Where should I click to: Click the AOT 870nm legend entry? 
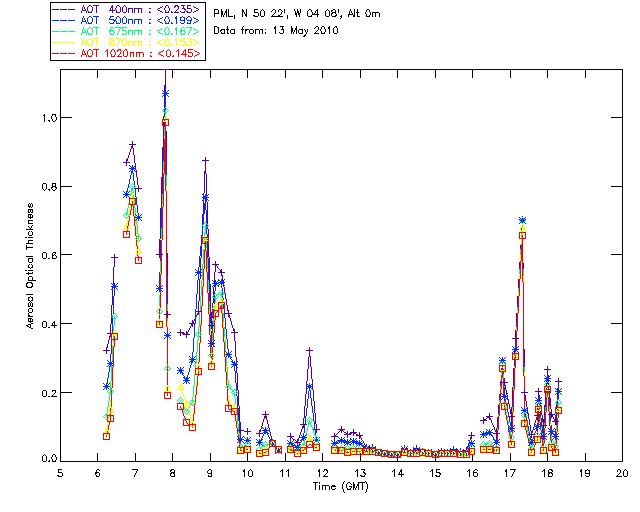pyautogui.click(x=127, y=42)
